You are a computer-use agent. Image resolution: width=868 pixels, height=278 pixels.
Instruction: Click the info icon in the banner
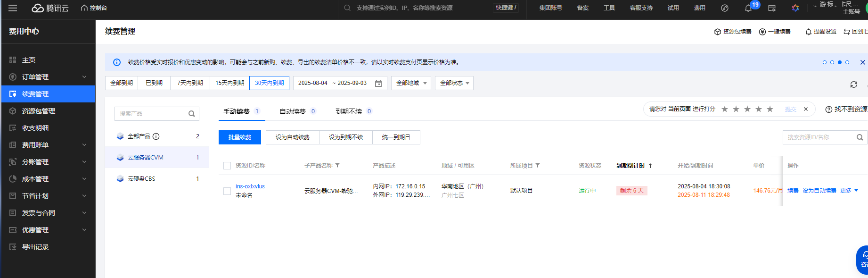[117, 62]
